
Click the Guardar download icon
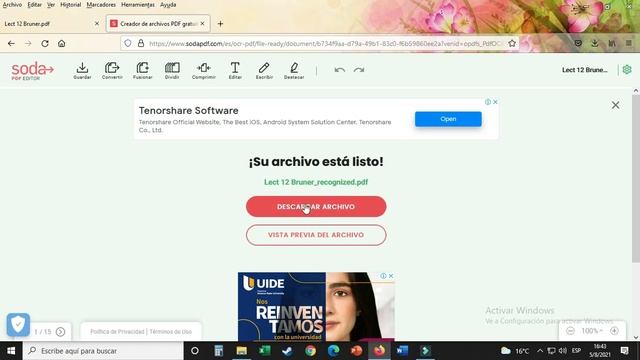point(82,70)
